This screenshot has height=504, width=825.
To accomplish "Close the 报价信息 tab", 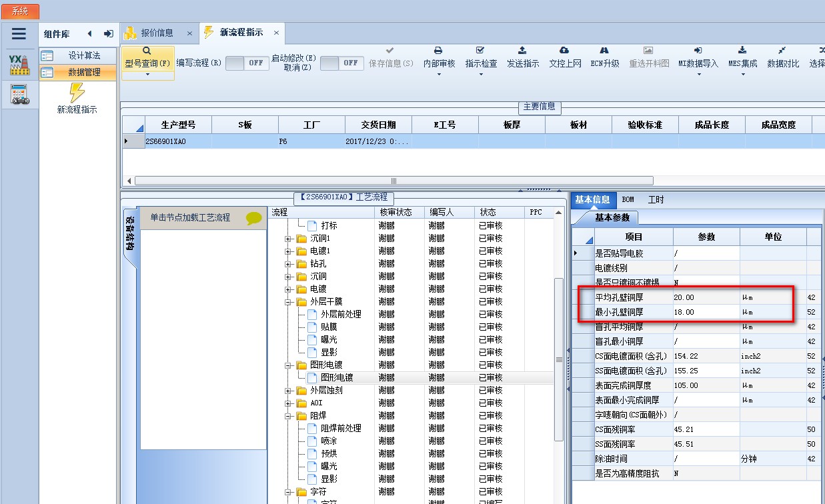I will [189, 33].
